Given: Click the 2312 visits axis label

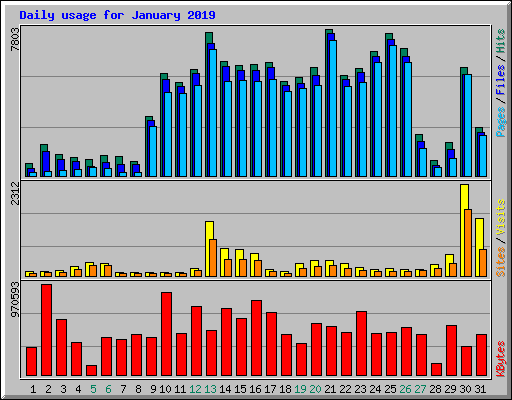Looking at the screenshot, I should pyautogui.click(x=15, y=194).
